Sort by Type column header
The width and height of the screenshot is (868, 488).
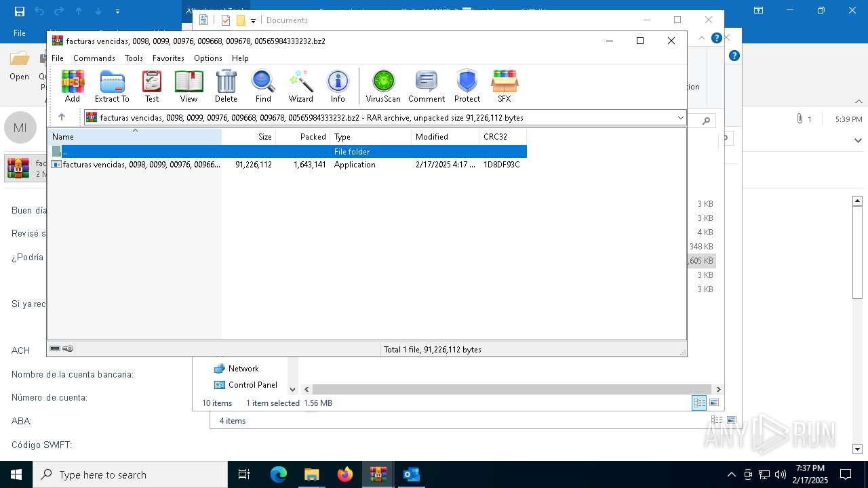[371, 137]
